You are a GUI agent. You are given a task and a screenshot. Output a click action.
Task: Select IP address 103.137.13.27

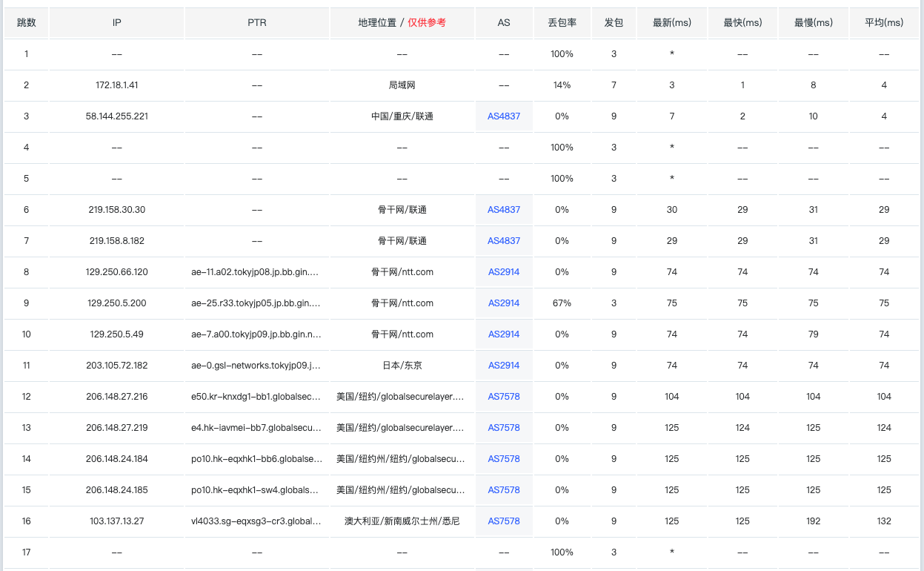pyautogui.click(x=117, y=521)
